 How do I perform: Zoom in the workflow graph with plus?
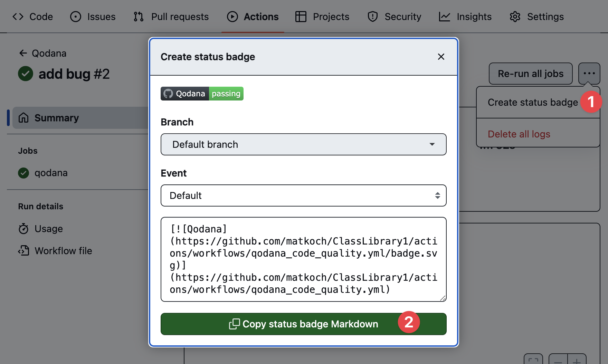[x=577, y=360]
